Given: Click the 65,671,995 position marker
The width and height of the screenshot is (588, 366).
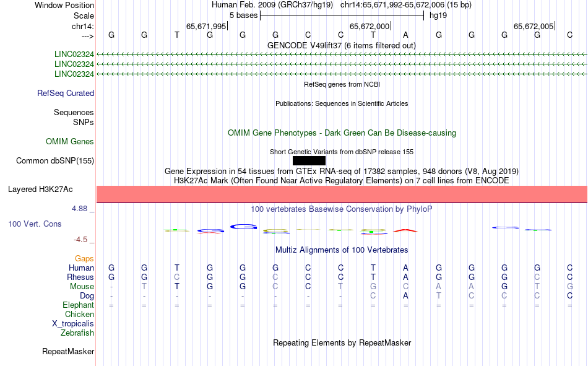Looking at the screenshot, I should (x=207, y=26).
